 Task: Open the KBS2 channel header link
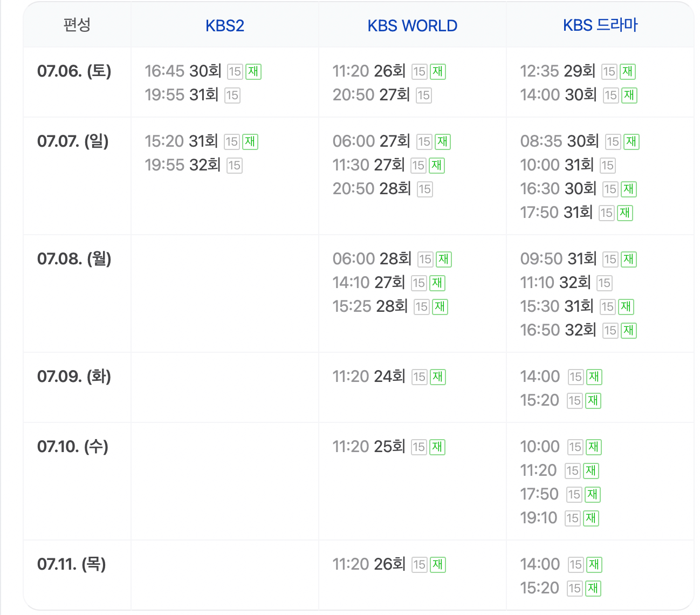coord(225,25)
